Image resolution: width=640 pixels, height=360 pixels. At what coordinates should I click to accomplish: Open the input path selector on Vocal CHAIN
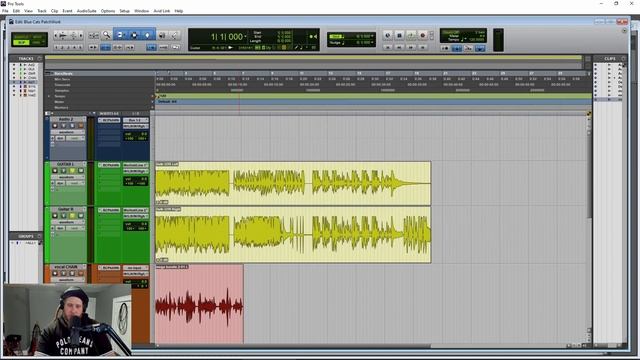click(136, 268)
